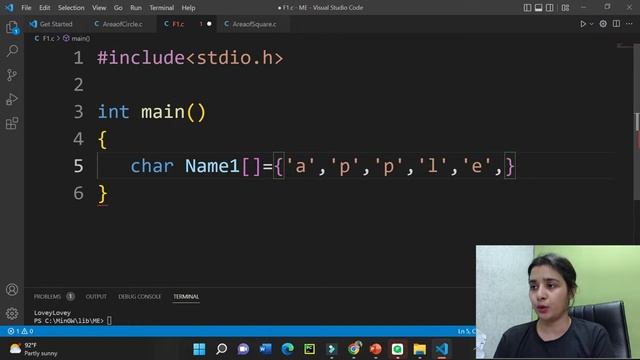Open PowerPoint icon on the taskbar

point(376,349)
